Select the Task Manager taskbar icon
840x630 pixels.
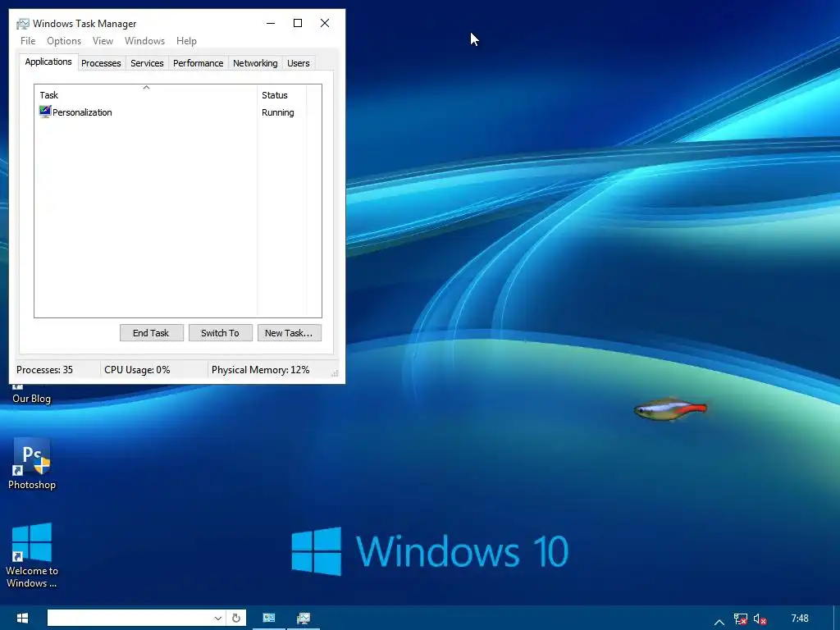pyautogui.click(x=304, y=619)
